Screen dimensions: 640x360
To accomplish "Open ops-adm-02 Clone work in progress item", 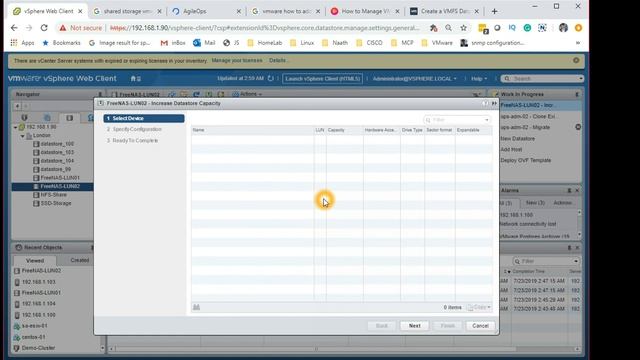I will (528, 116).
